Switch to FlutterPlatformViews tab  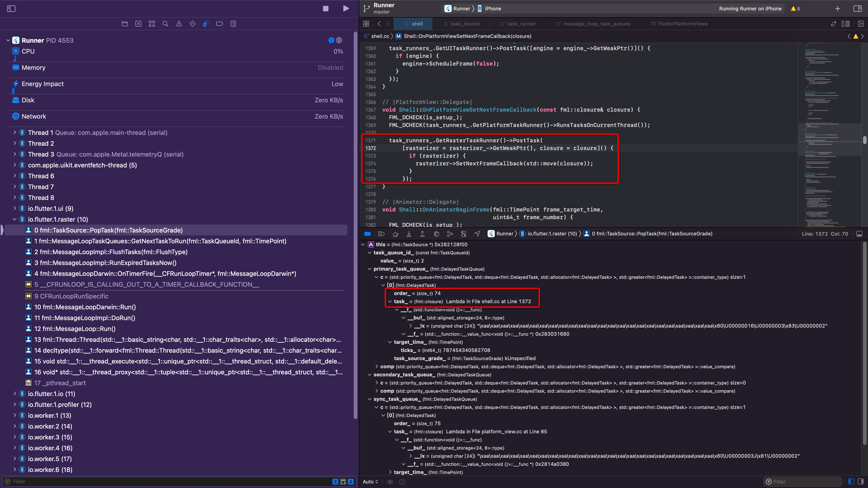coord(679,23)
